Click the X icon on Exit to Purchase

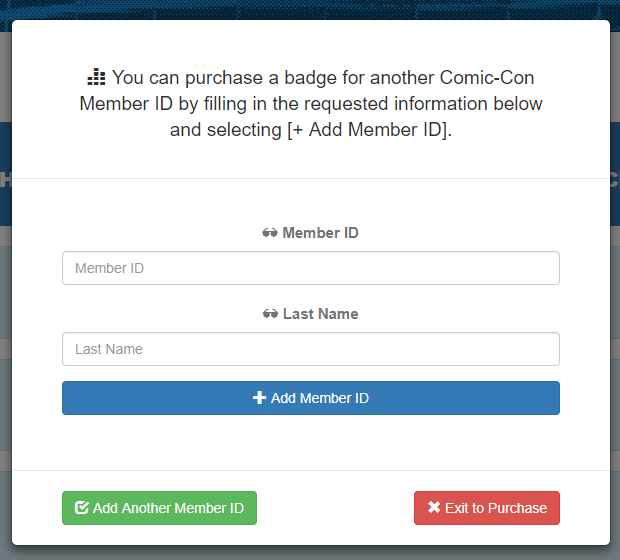tap(434, 507)
